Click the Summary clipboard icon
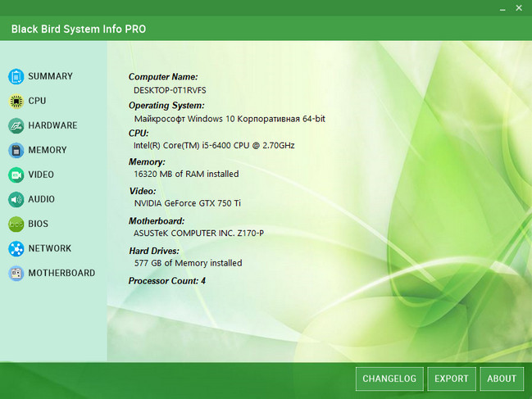 (x=16, y=76)
